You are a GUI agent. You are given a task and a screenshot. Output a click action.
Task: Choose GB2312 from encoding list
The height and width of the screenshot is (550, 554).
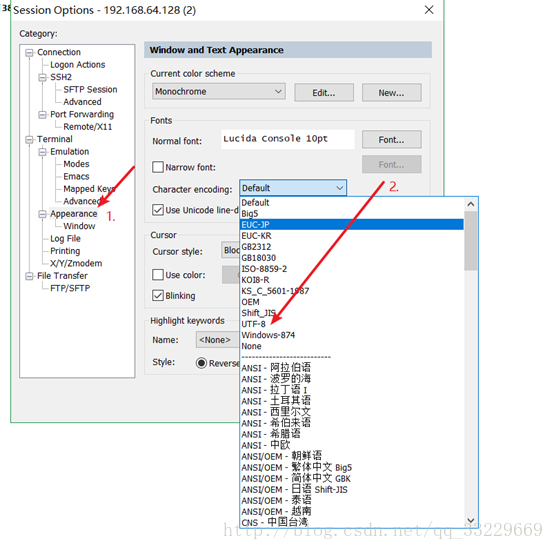[x=352, y=247]
